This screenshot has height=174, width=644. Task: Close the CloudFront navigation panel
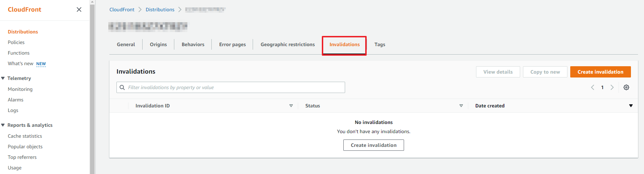coord(79,10)
